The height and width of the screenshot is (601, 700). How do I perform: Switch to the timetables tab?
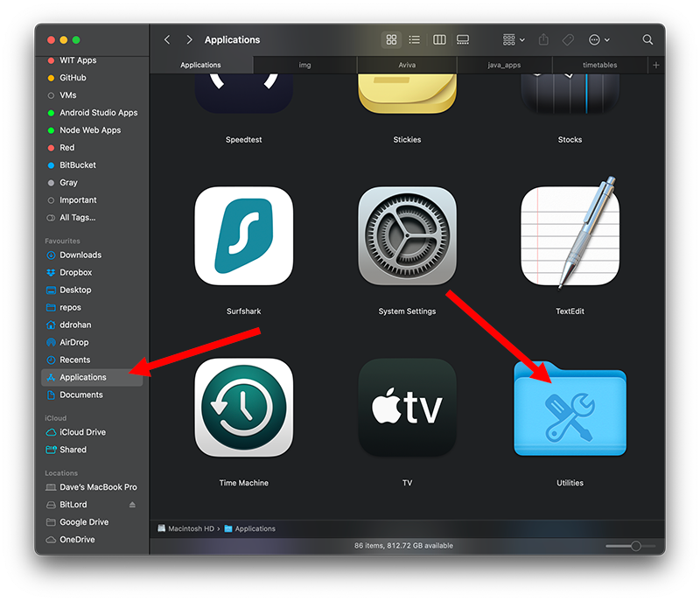(599, 66)
